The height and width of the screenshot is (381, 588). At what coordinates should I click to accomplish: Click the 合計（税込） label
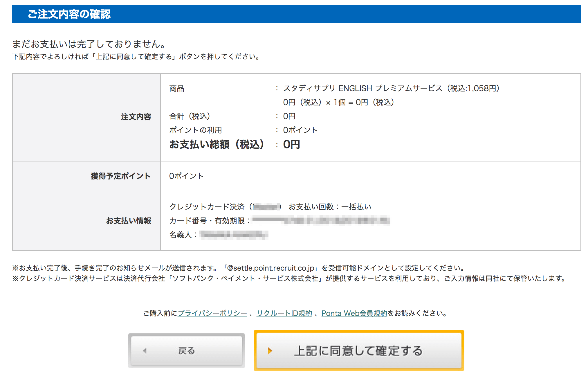[190, 116]
